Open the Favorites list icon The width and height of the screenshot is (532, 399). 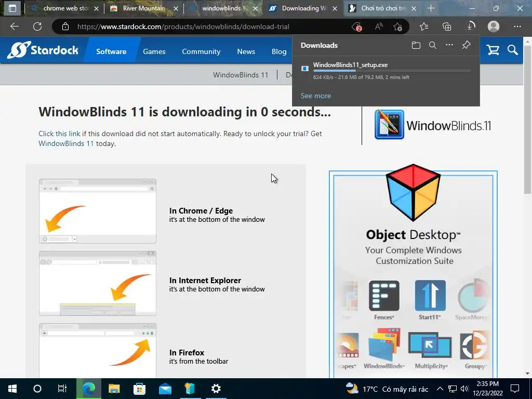(424, 26)
